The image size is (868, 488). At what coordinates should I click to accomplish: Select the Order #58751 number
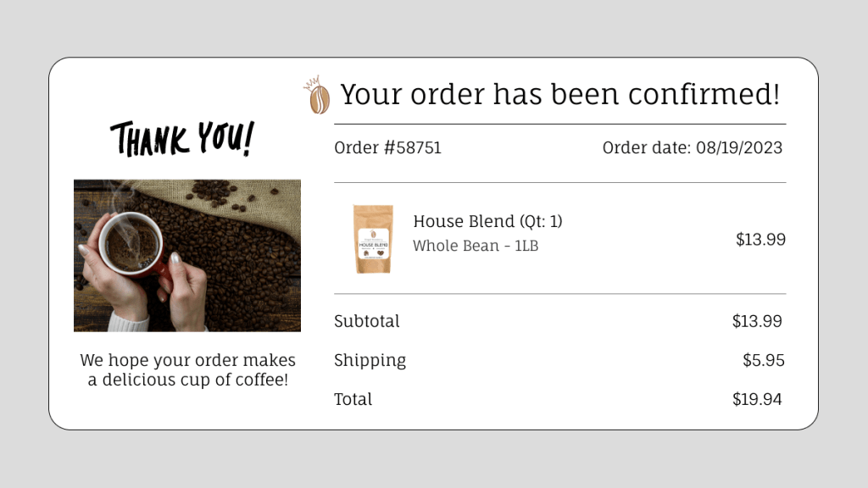coord(387,148)
